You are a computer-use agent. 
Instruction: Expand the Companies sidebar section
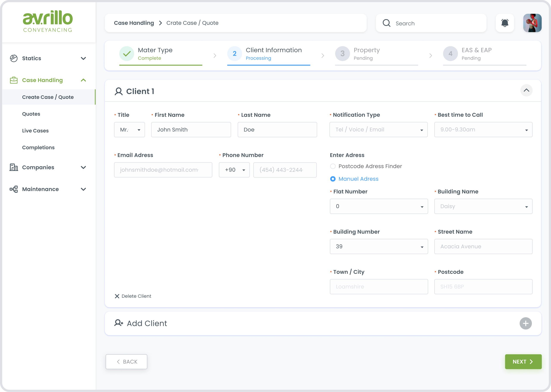click(x=84, y=167)
